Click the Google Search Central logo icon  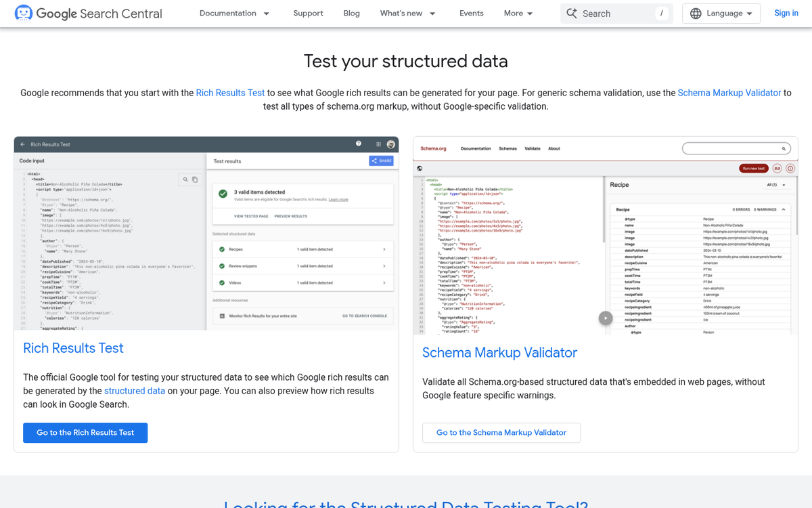(23, 13)
